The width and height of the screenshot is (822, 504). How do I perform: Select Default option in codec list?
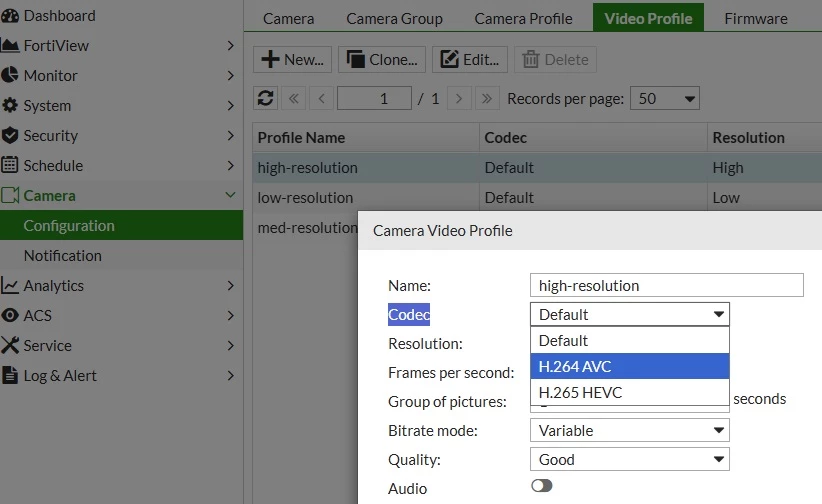630,340
